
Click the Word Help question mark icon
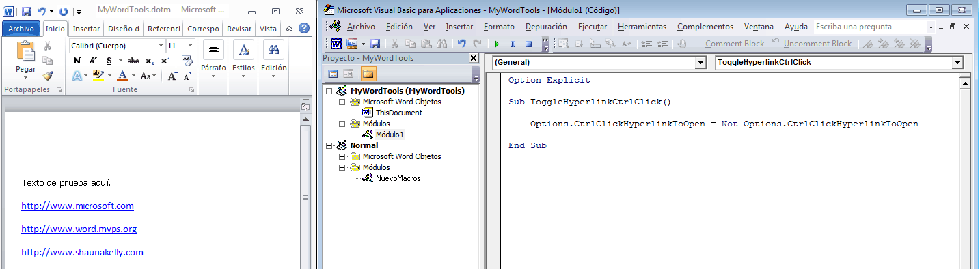click(303, 29)
